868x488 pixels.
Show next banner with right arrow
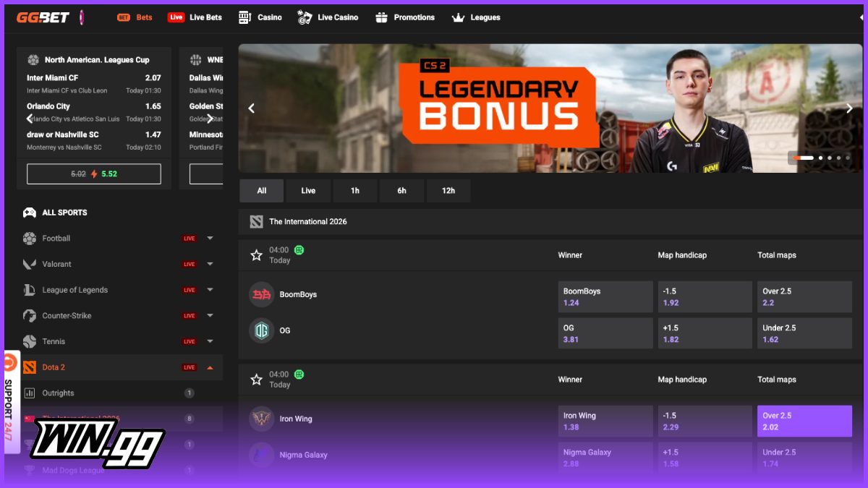(849, 108)
